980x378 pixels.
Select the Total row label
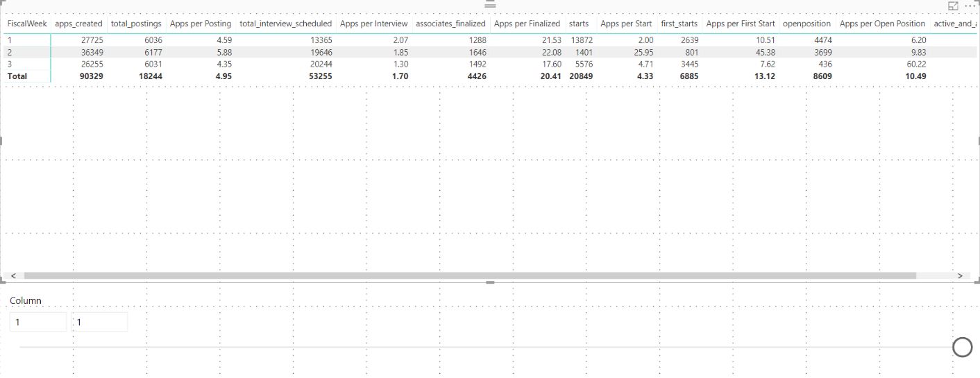[x=17, y=76]
